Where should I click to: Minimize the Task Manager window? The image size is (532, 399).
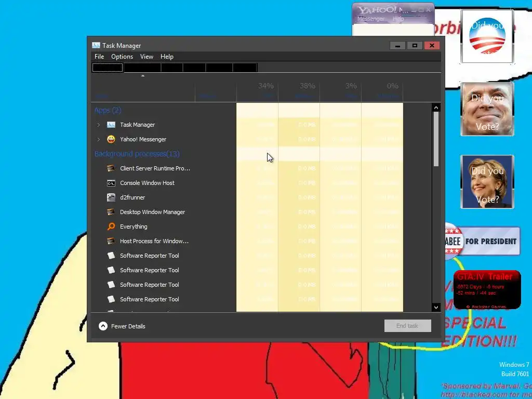point(397,46)
